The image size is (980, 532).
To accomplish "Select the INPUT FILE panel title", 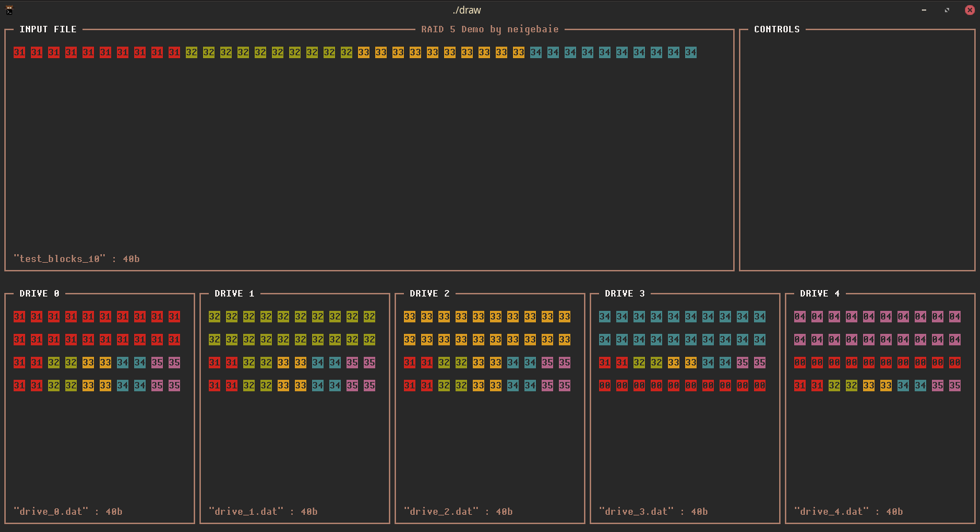I will coord(48,29).
